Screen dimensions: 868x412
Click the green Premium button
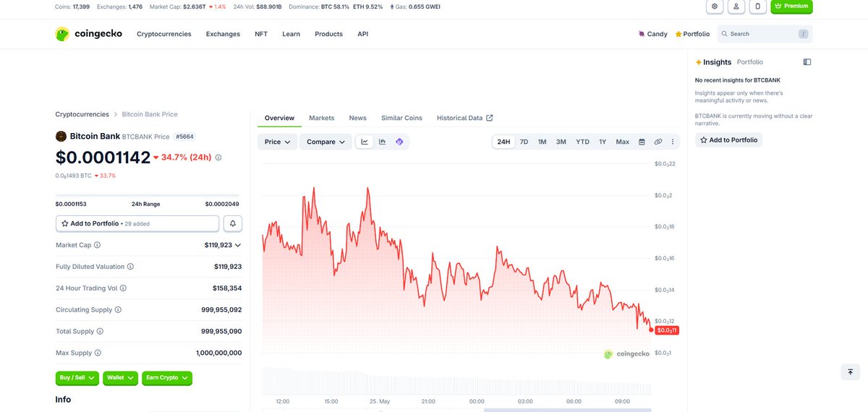pyautogui.click(x=791, y=7)
